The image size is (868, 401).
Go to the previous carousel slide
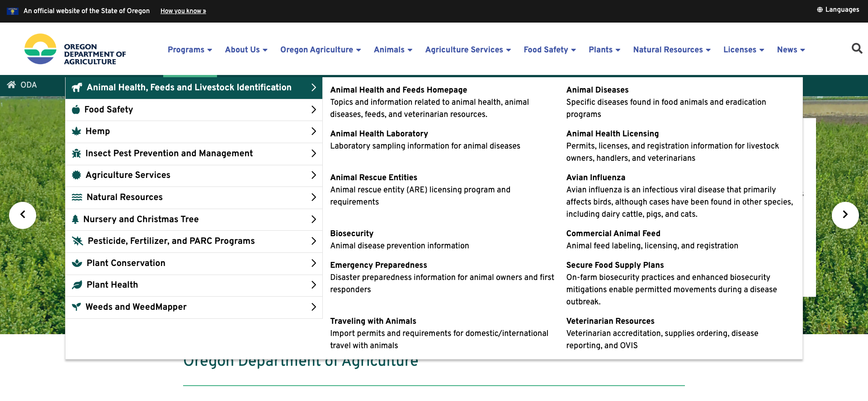(x=23, y=215)
